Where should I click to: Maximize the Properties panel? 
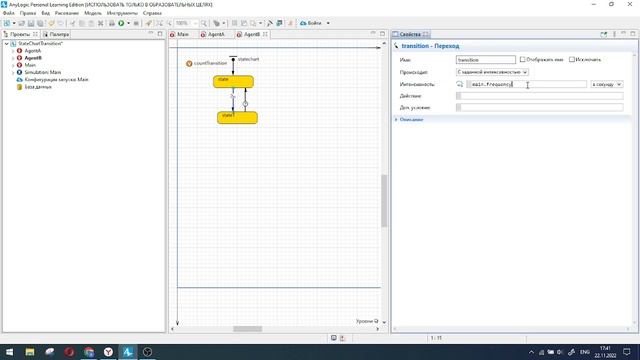click(x=633, y=34)
